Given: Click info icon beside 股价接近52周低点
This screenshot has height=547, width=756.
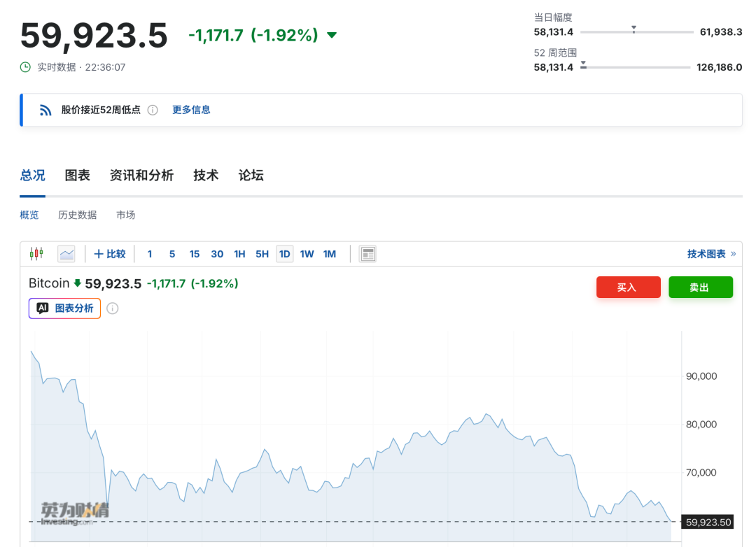Looking at the screenshot, I should [153, 110].
